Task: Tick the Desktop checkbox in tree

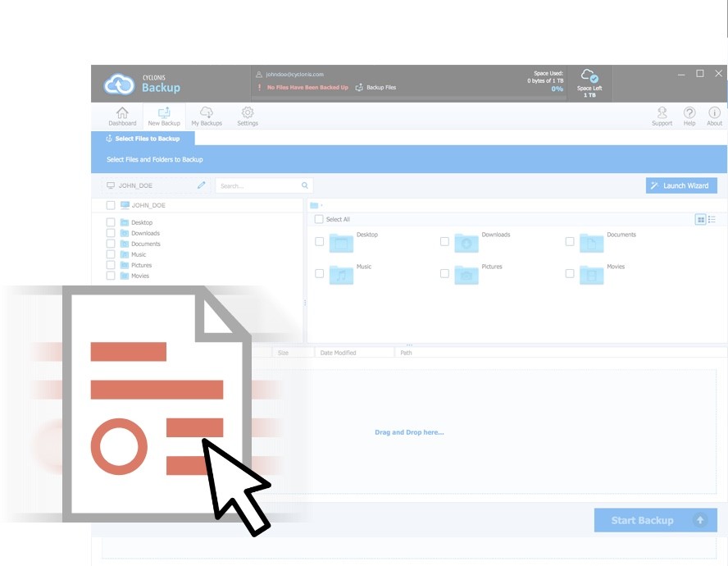Action: (x=111, y=222)
